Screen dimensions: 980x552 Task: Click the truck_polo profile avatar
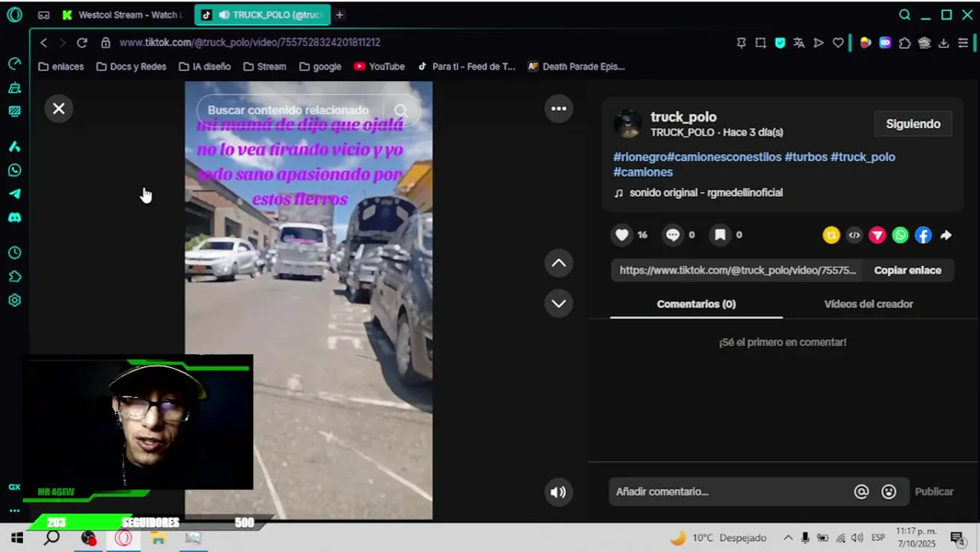tap(627, 124)
